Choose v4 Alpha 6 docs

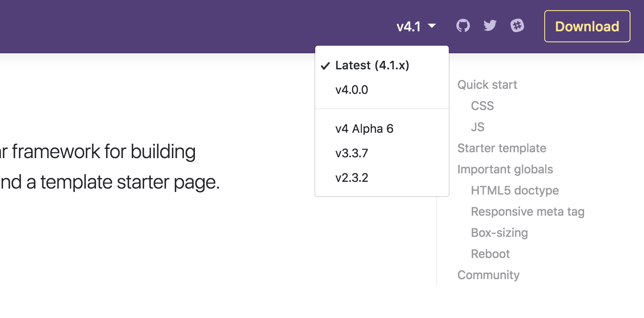click(382, 129)
